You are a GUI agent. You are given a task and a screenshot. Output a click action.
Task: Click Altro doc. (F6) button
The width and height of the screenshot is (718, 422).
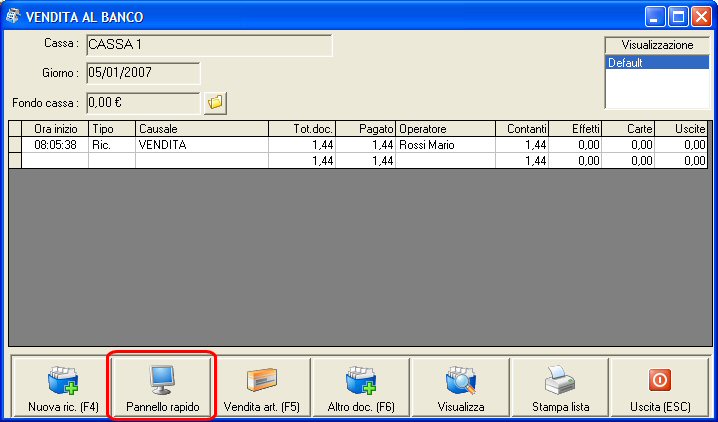coord(361,387)
